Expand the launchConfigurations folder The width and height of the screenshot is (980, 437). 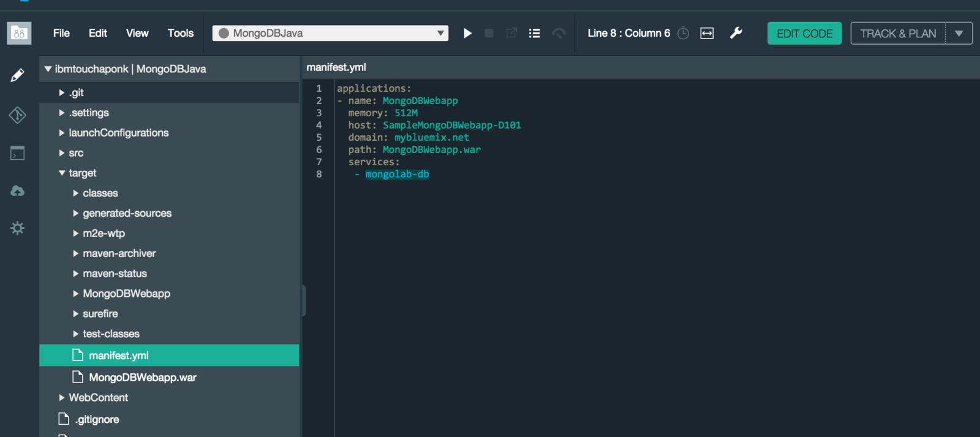pyautogui.click(x=62, y=133)
